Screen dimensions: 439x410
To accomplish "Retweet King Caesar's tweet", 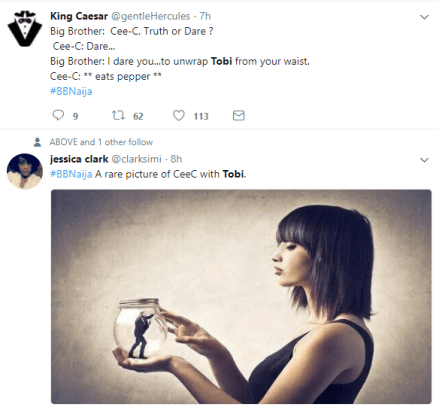I will [x=118, y=115].
